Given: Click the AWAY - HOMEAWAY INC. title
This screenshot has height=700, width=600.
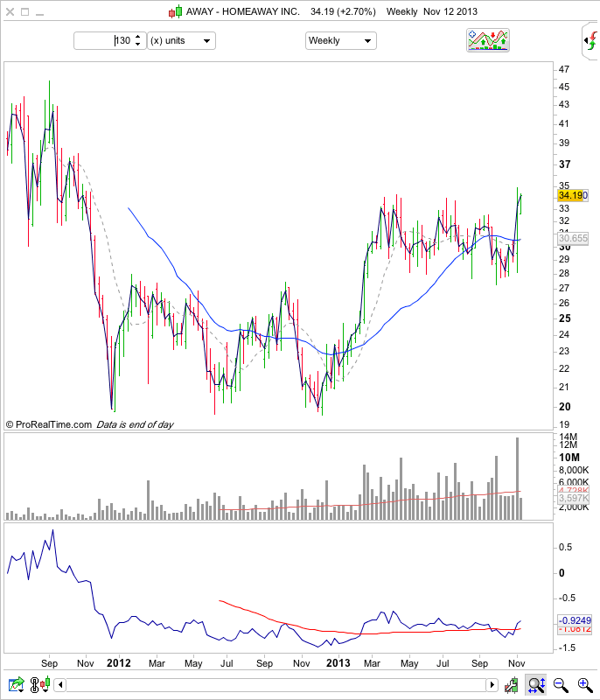Looking at the screenshot, I should coord(242,12).
